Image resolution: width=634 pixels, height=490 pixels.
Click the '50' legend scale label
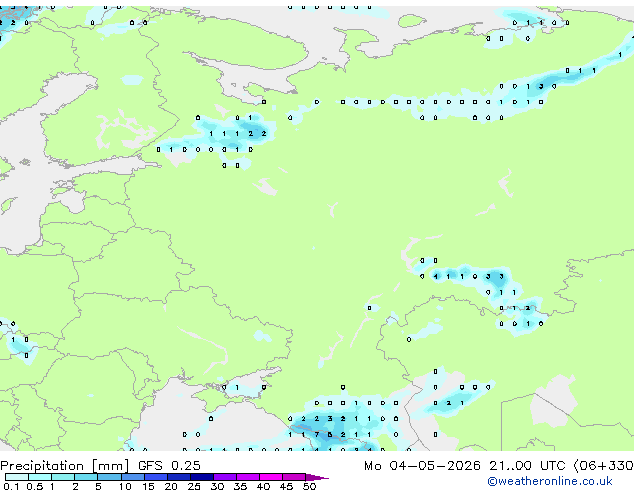pyautogui.click(x=309, y=486)
